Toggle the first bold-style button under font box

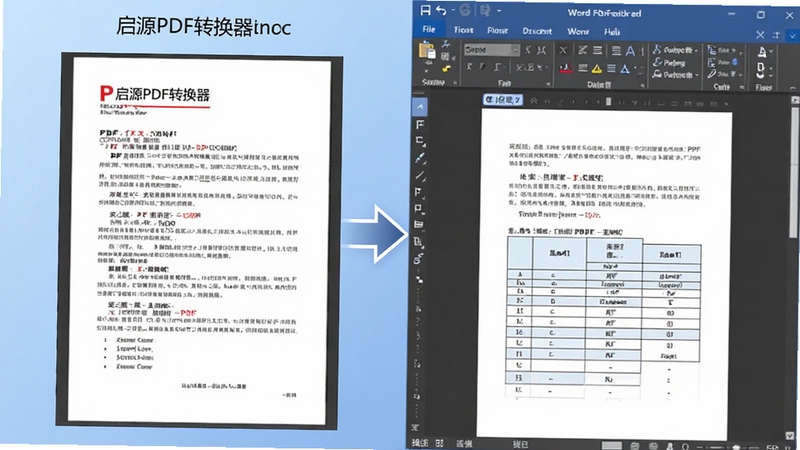click(x=469, y=67)
